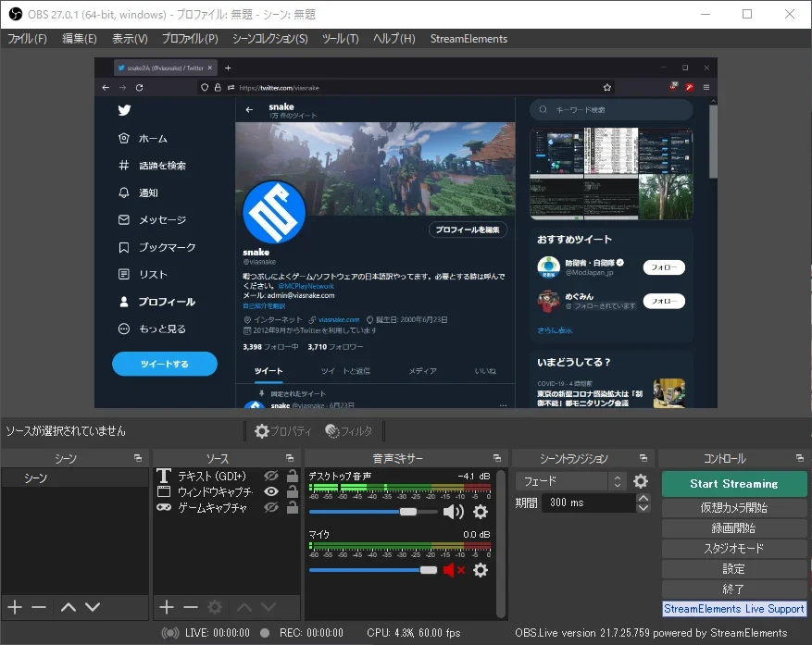The height and width of the screenshot is (645, 812).
Task: Decrease transition 期間 with down arrow
Action: tap(643, 508)
